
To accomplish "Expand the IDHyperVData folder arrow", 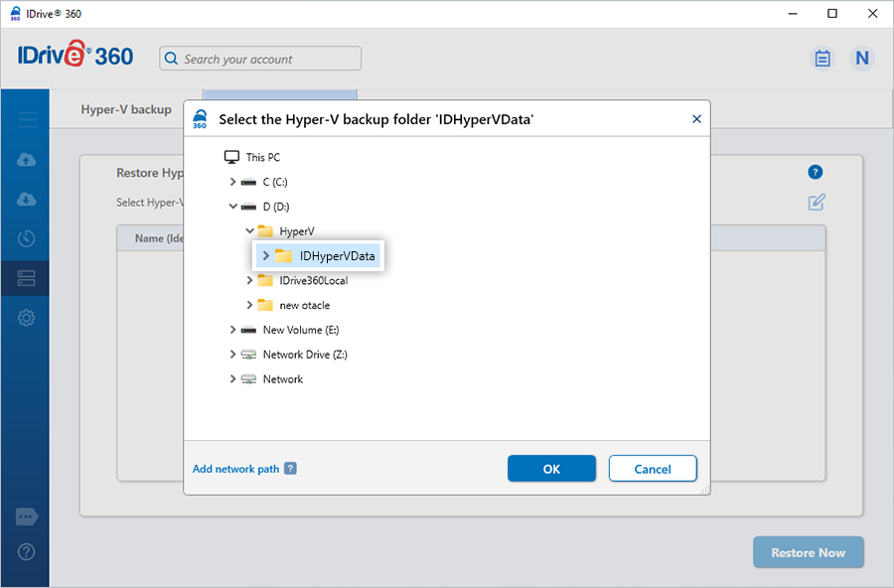I will pos(265,256).
